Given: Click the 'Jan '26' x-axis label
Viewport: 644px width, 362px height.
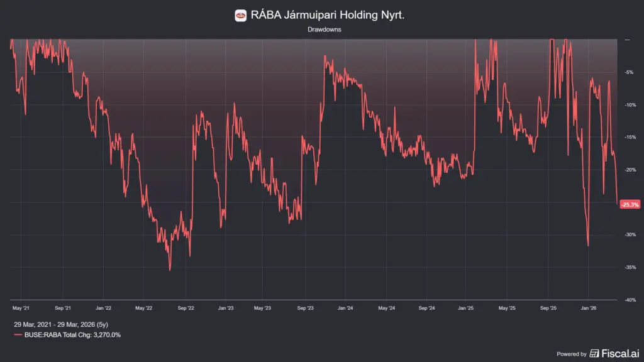Looking at the screenshot, I should [x=589, y=308].
